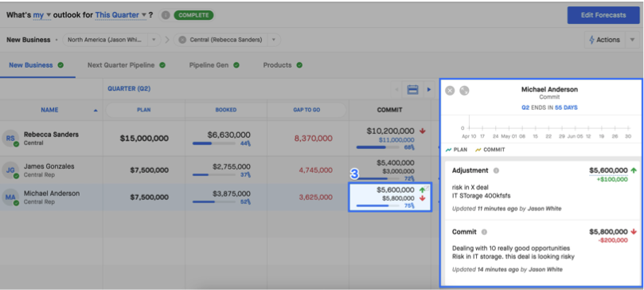Select the Rebecca Sanders row name
Viewport: 644px width, 290px height.
tap(51, 135)
